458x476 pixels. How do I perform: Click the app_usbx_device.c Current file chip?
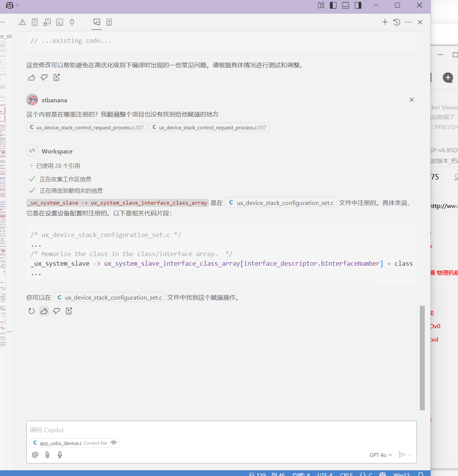pos(74,443)
